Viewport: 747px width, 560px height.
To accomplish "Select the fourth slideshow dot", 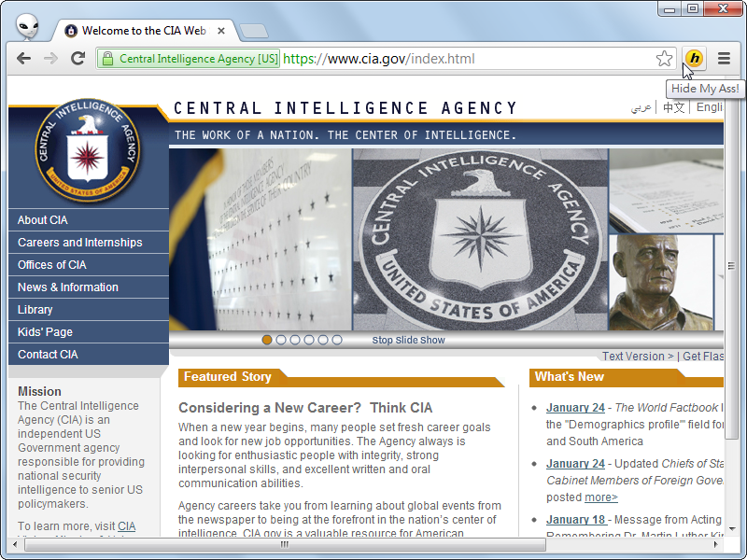I will tap(309, 340).
